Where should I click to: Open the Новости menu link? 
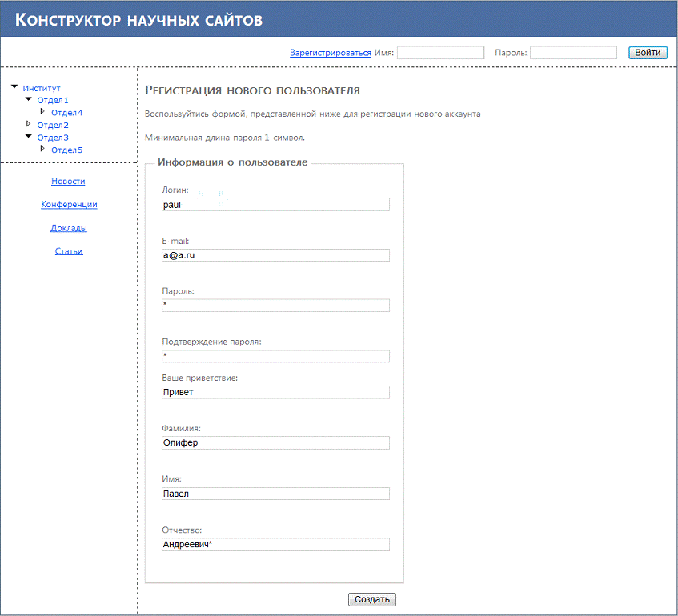pyautogui.click(x=68, y=181)
